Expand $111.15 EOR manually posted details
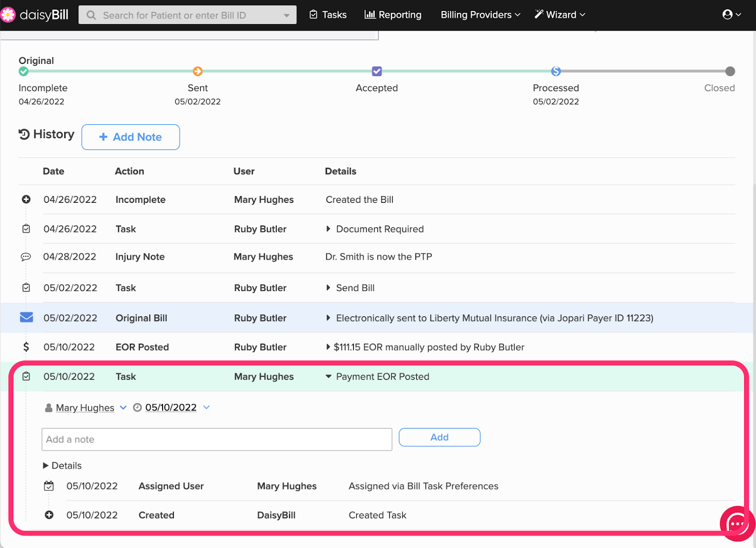 coord(328,347)
